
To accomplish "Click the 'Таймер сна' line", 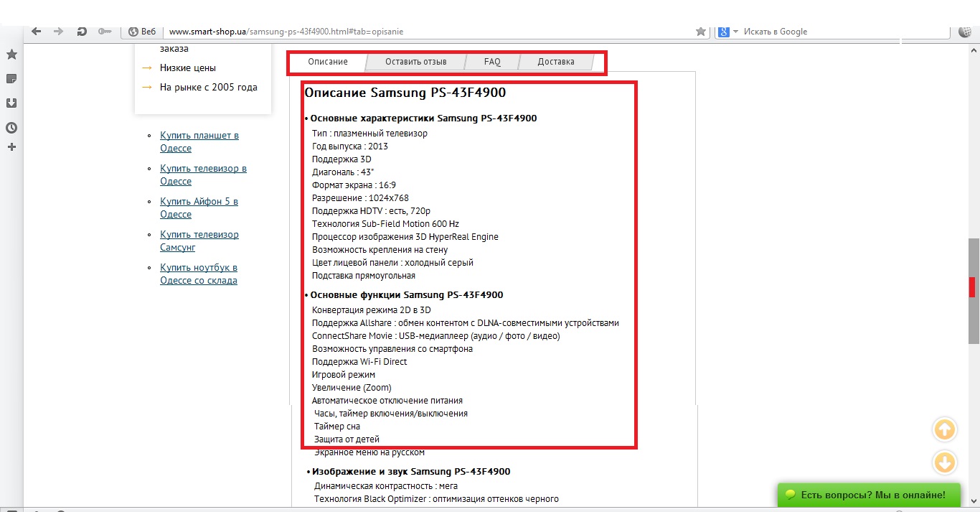I will (337, 427).
